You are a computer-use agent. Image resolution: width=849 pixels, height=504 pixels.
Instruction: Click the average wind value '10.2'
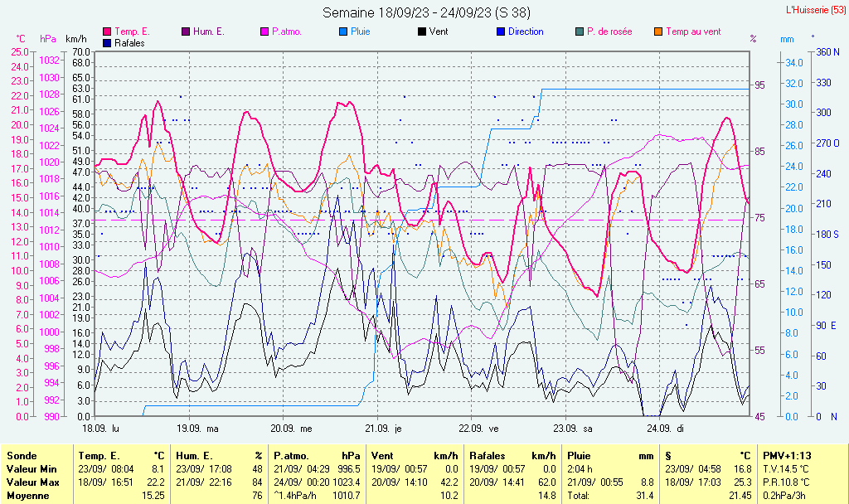[449, 496]
